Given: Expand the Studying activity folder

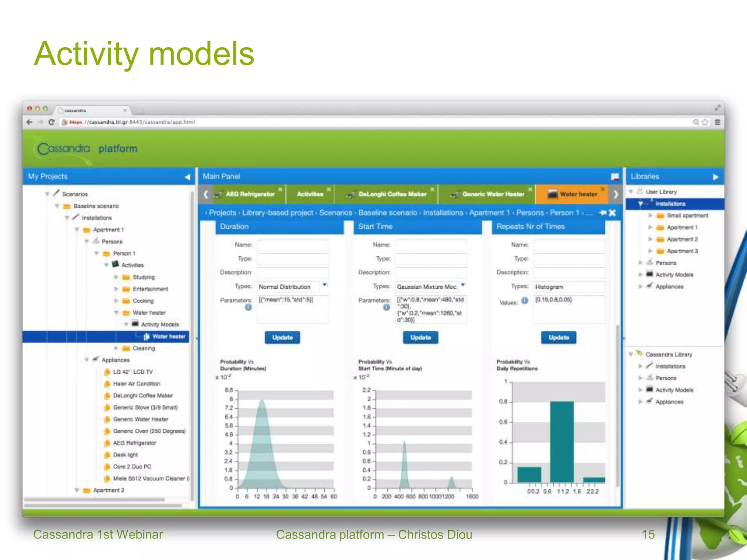Looking at the screenshot, I should (x=116, y=277).
